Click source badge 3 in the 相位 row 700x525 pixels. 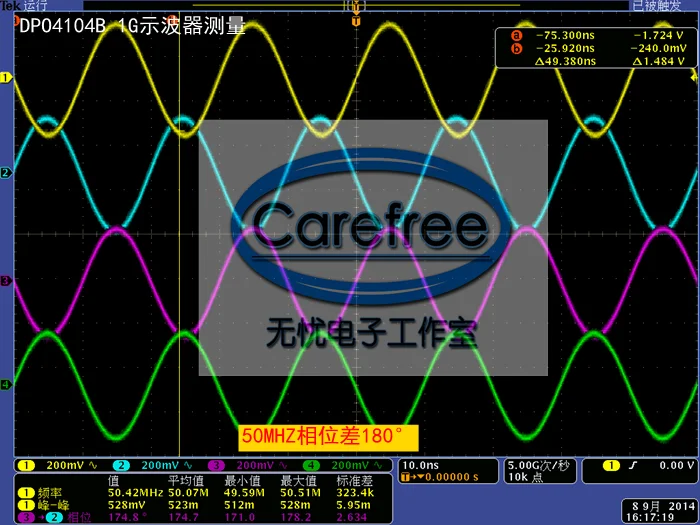(x=26, y=518)
